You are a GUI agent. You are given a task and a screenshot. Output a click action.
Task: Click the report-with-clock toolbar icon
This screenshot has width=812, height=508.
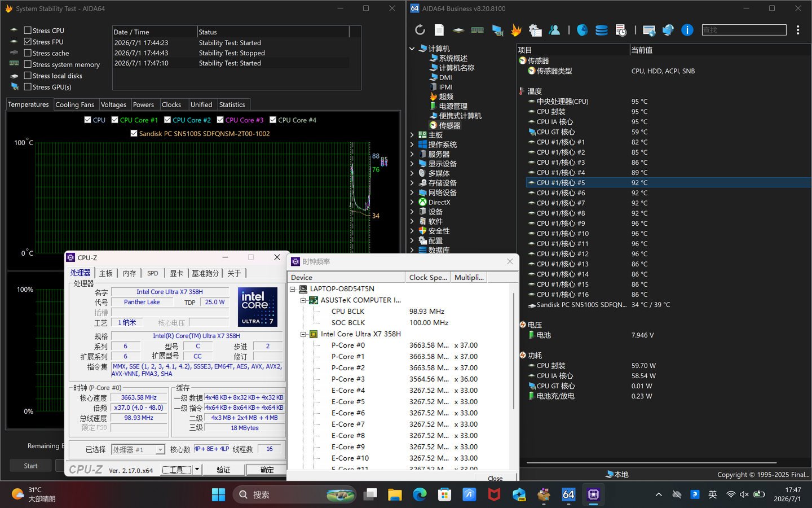pyautogui.click(x=621, y=30)
